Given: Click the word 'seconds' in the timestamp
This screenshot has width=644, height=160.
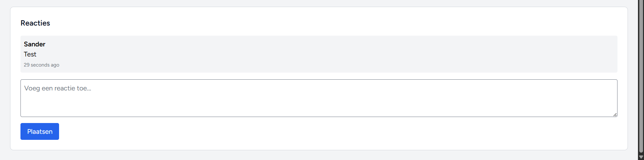Looking at the screenshot, I should [x=40, y=65].
